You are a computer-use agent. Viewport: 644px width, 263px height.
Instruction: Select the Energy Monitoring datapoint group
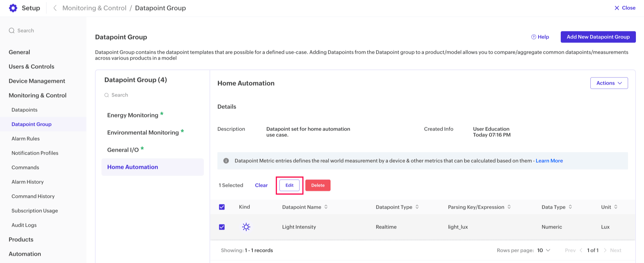(x=133, y=115)
